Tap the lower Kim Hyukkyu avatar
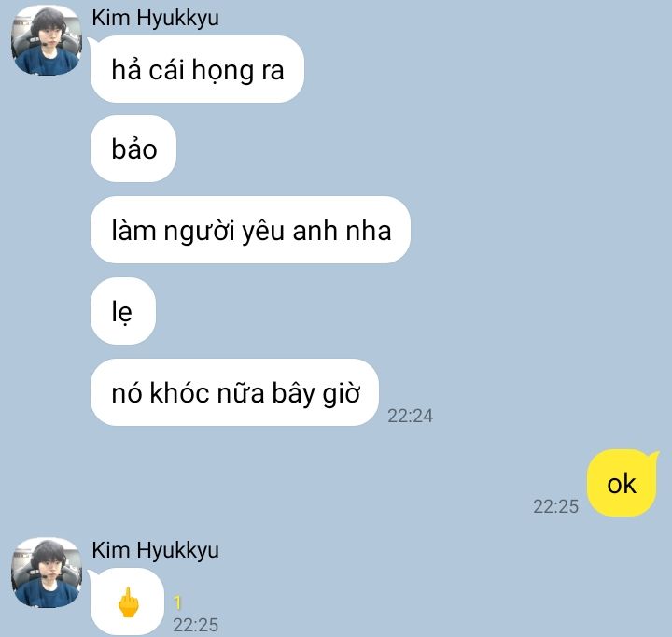This screenshot has height=637, width=672. tap(47, 573)
